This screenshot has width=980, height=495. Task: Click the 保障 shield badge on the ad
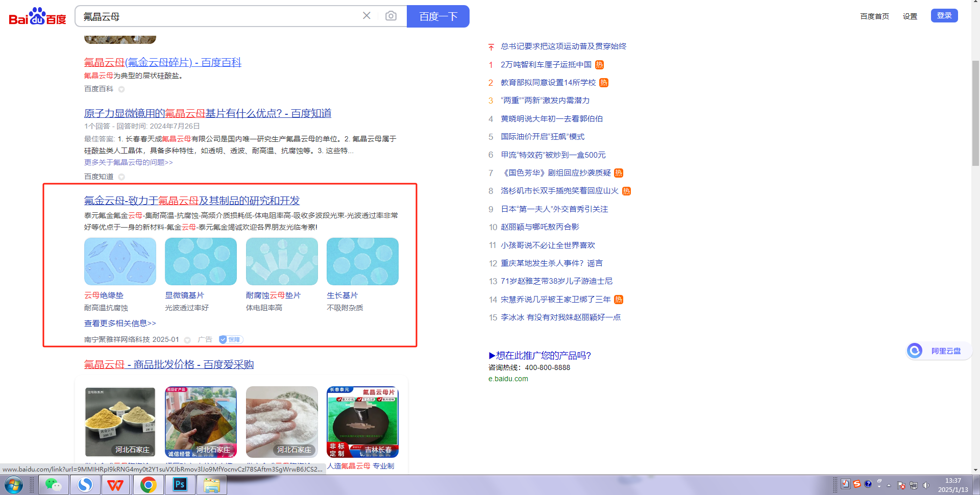tap(231, 339)
